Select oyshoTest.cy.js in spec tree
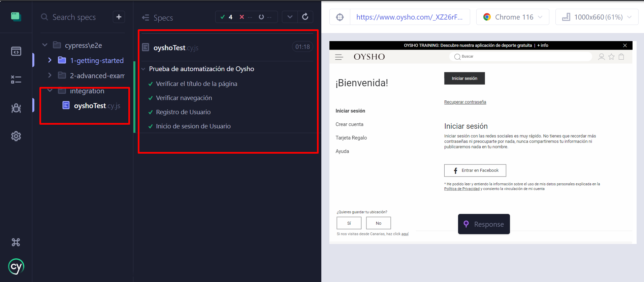 tap(97, 106)
